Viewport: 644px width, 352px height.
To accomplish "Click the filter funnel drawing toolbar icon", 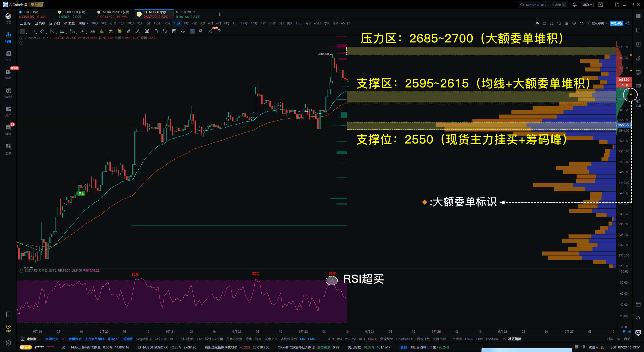I will (192, 31).
